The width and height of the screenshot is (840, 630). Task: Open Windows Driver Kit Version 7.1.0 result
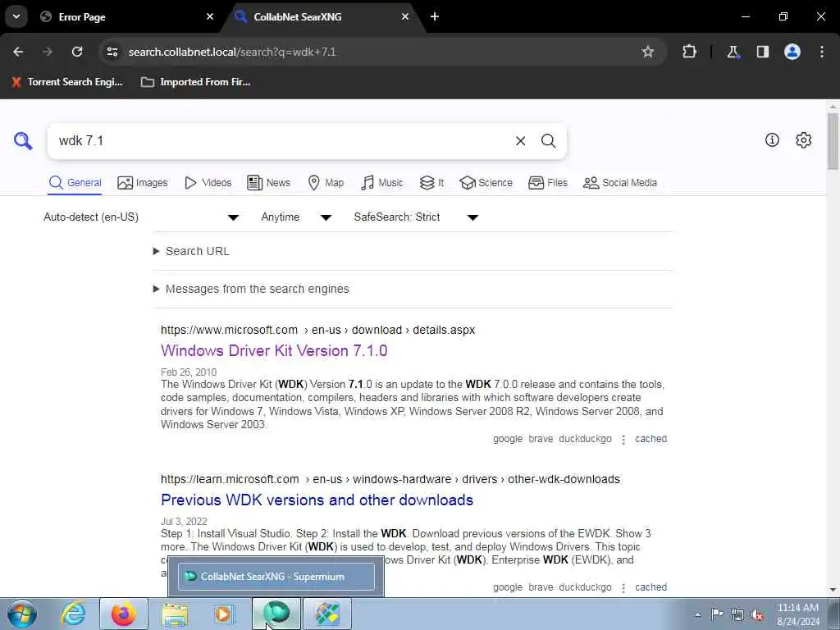(x=274, y=350)
